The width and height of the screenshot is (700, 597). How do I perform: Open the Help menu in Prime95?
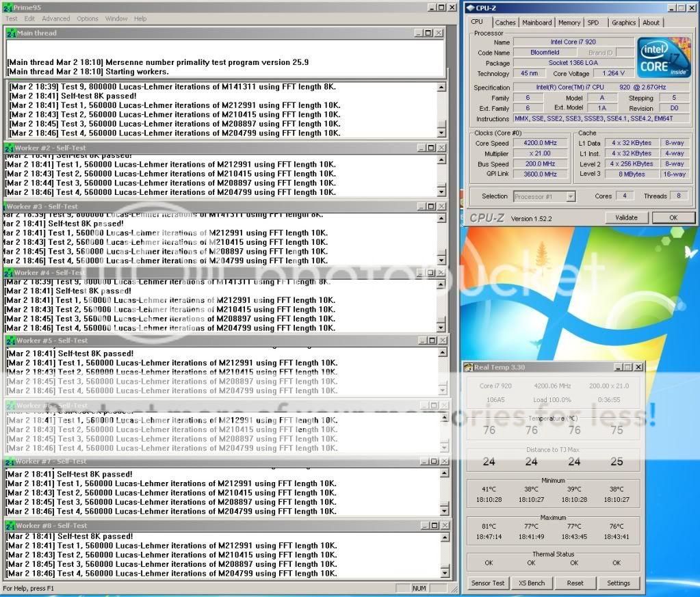pyautogui.click(x=140, y=18)
